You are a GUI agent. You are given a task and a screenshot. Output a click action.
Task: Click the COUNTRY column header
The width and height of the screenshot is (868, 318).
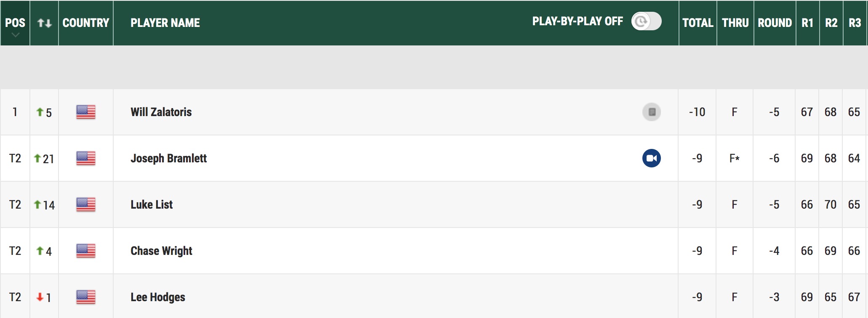coord(86,23)
